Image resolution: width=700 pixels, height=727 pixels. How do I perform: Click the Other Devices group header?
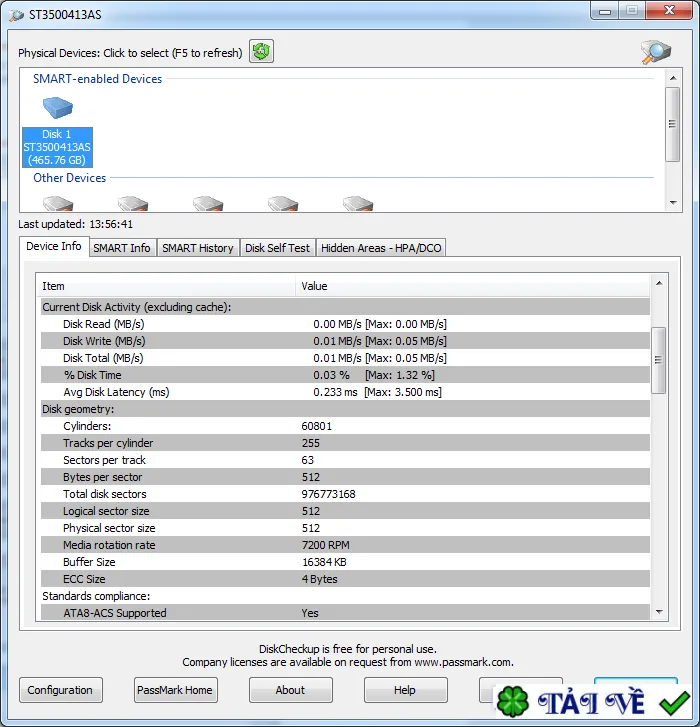coord(70,178)
